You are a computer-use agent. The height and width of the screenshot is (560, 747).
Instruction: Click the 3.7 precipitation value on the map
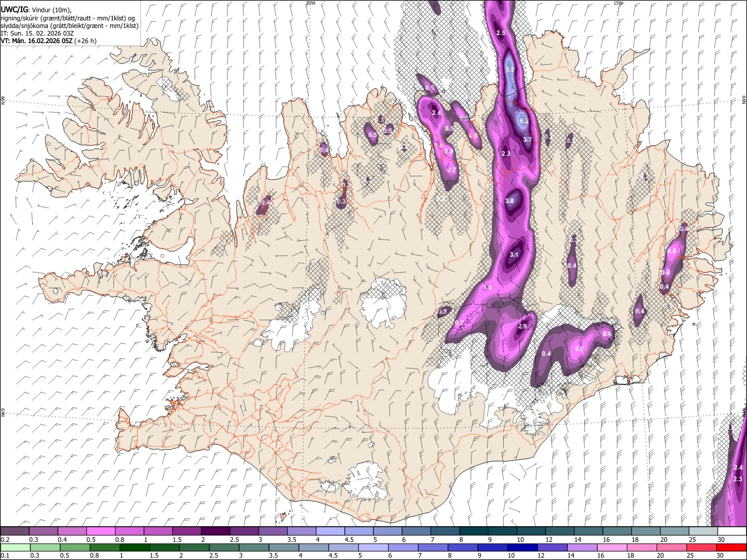pyautogui.click(x=528, y=139)
